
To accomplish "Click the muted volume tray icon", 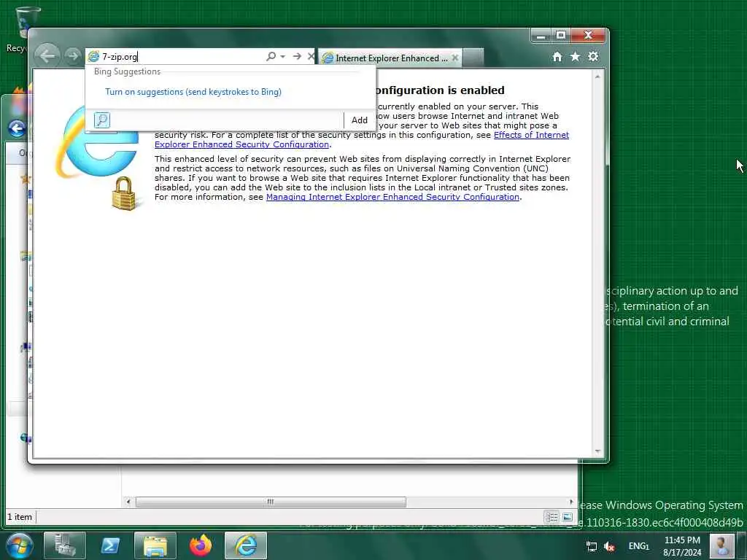I will point(609,546).
